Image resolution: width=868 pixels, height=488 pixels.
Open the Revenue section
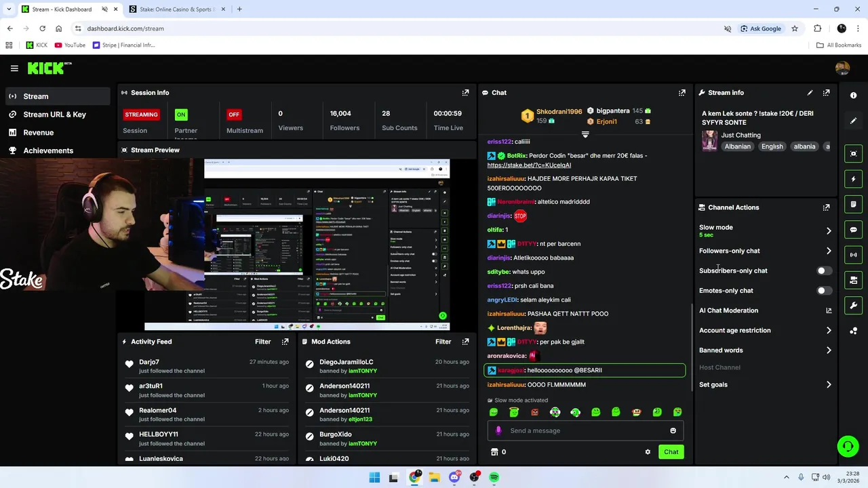click(x=58, y=133)
